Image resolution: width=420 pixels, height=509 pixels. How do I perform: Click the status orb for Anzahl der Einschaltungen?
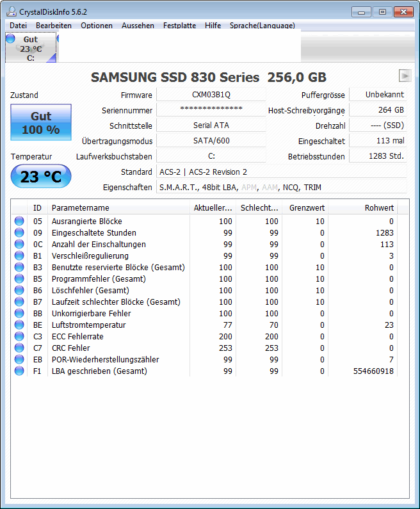(19, 244)
